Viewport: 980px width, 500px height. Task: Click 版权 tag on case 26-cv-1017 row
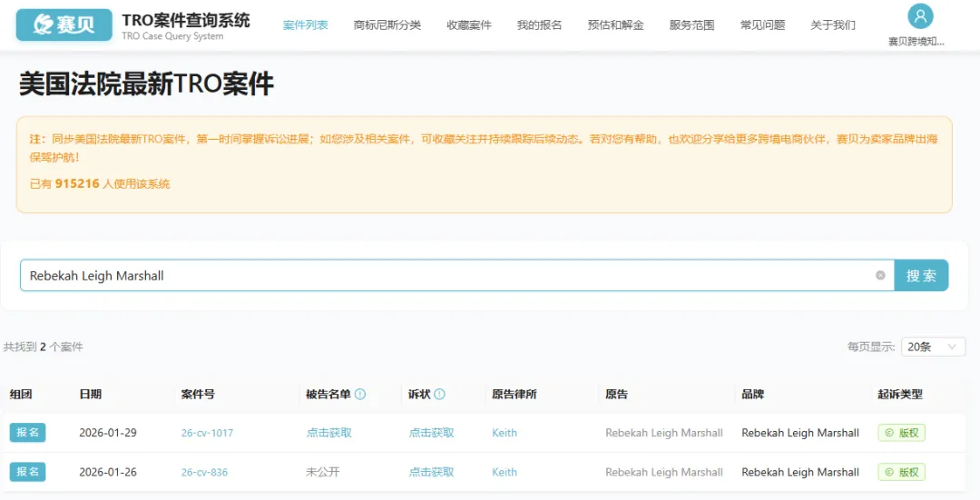point(901,433)
